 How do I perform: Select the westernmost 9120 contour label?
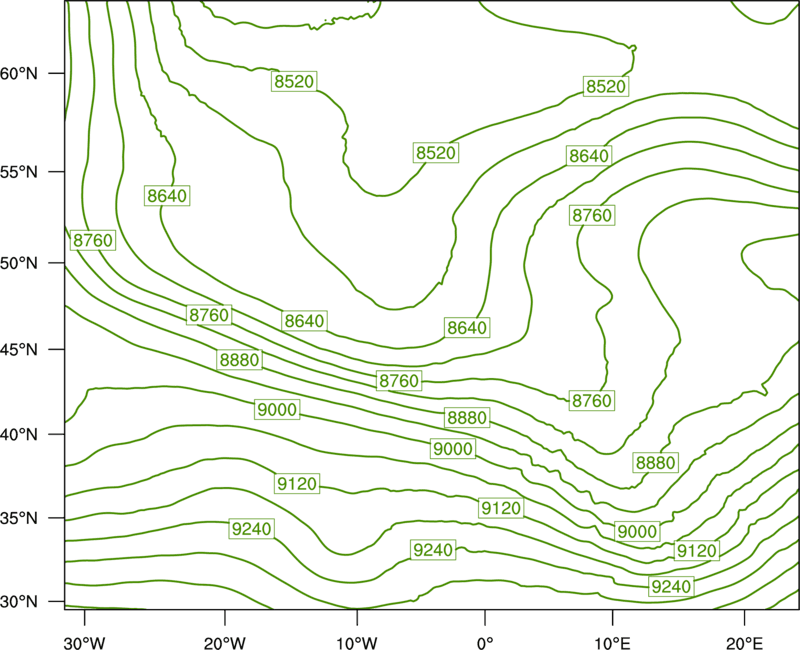pos(297,483)
